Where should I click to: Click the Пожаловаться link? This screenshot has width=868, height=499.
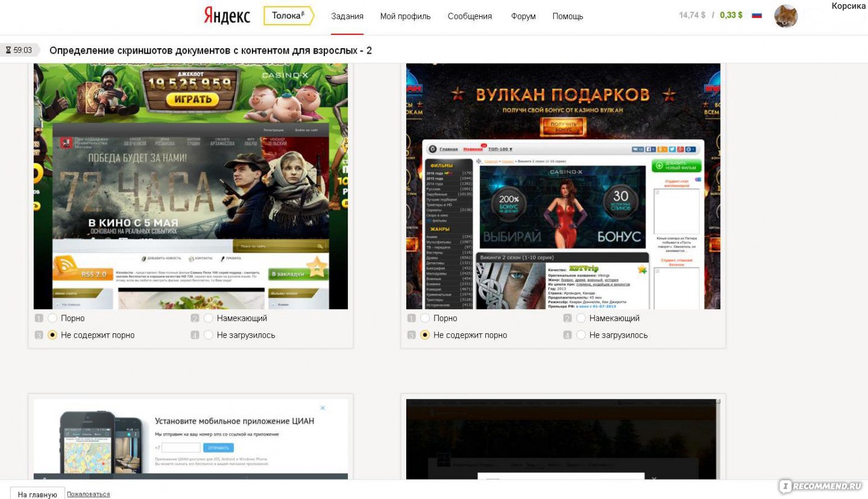pos(88,494)
